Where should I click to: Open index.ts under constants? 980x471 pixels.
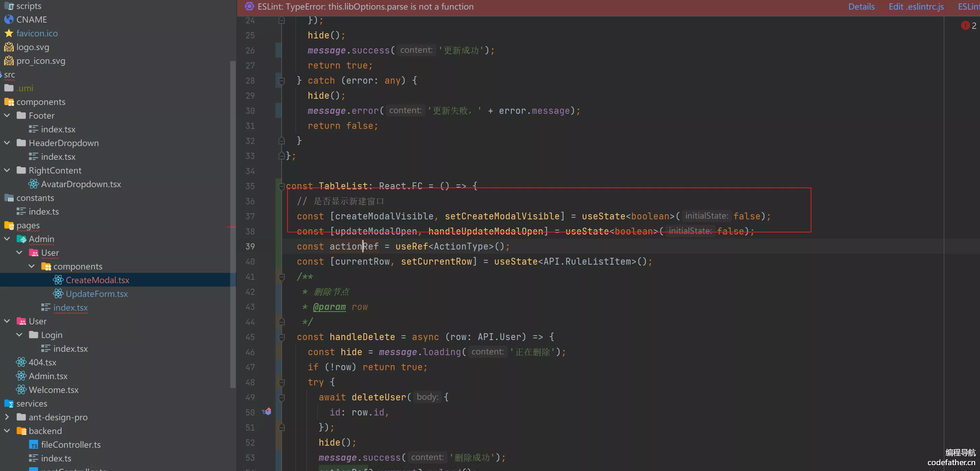38,211
